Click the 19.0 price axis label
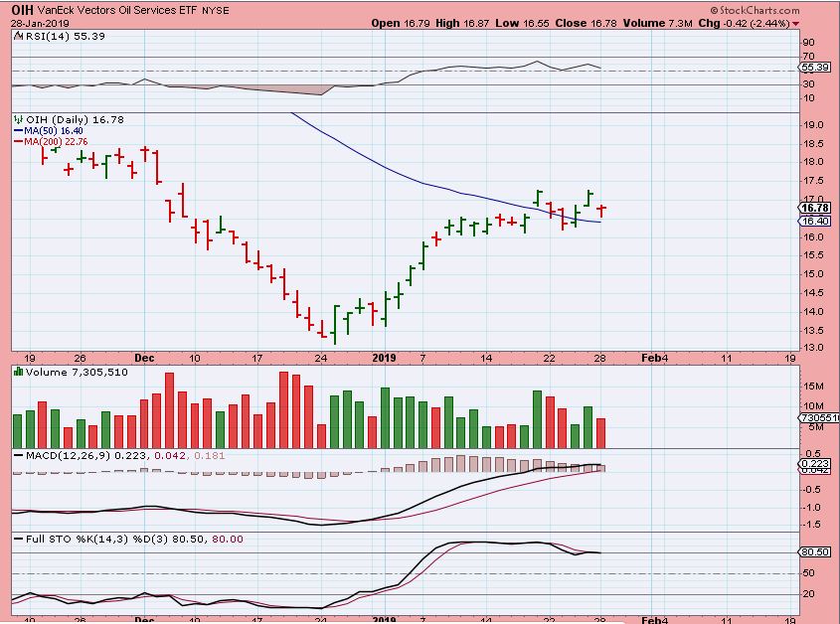This screenshot has height=624, width=840. [x=813, y=125]
